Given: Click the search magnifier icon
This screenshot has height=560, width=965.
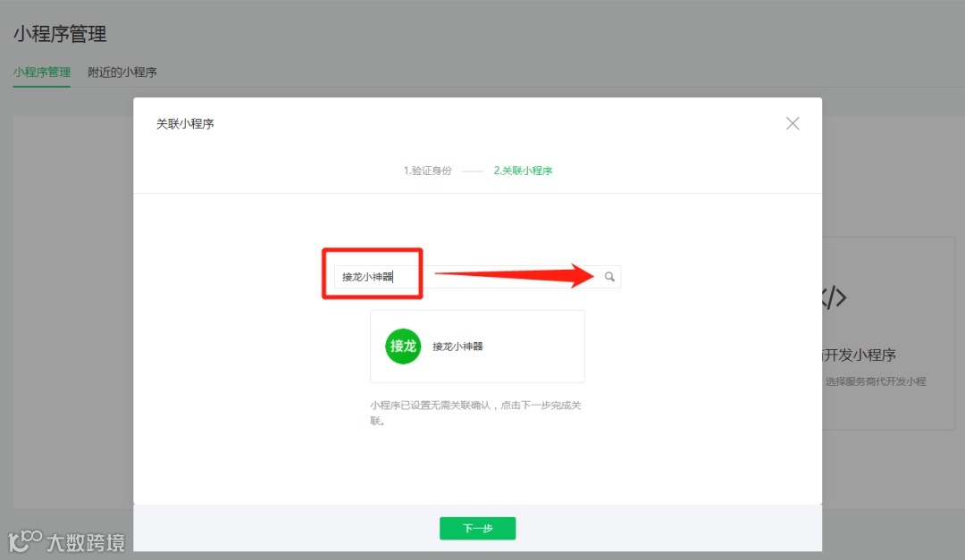Looking at the screenshot, I should coord(609,277).
